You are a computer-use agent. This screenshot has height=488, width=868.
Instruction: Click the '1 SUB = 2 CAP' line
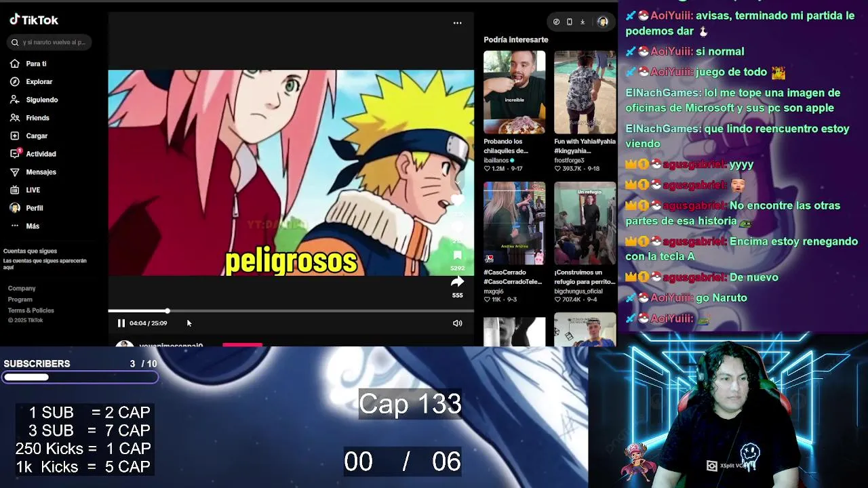tap(89, 412)
